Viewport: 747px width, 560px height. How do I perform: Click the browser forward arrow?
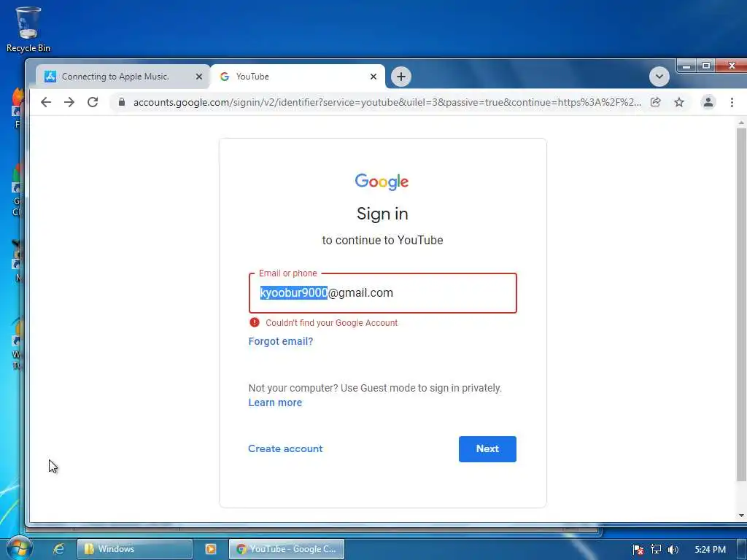click(x=69, y=102)
